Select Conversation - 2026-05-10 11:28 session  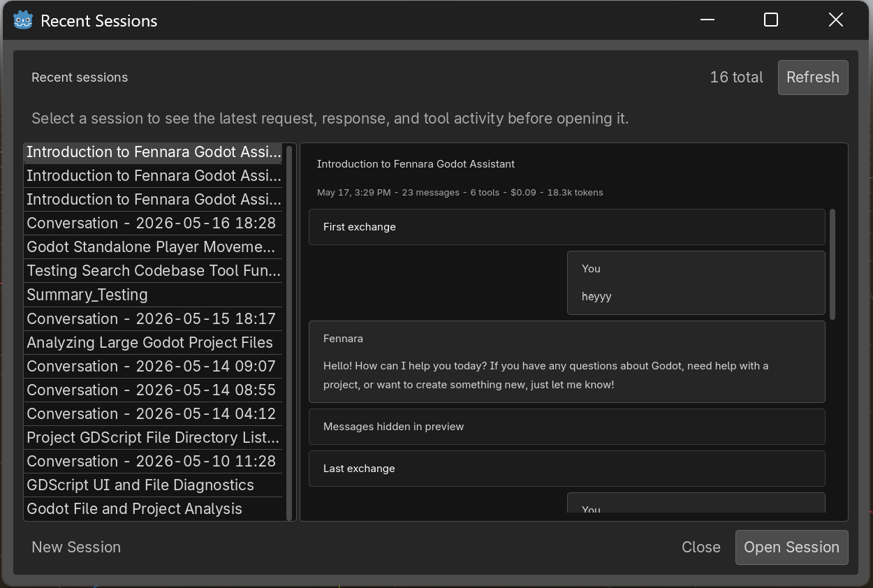tap(154, 461)
